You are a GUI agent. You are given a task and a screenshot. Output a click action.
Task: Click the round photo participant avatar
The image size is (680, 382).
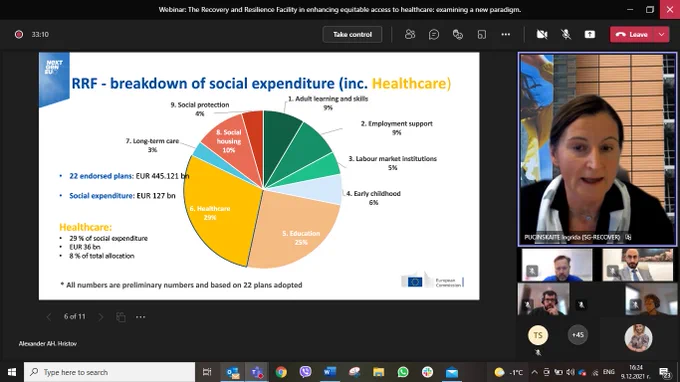pyautogui.click(x=638, y=338)
